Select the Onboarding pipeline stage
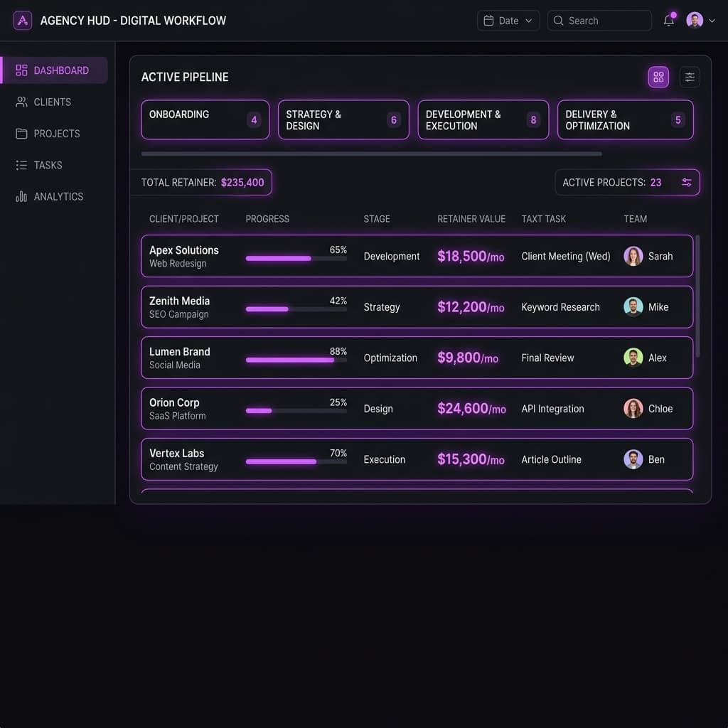Screen dimensions: 728x728 coord(205,119)
